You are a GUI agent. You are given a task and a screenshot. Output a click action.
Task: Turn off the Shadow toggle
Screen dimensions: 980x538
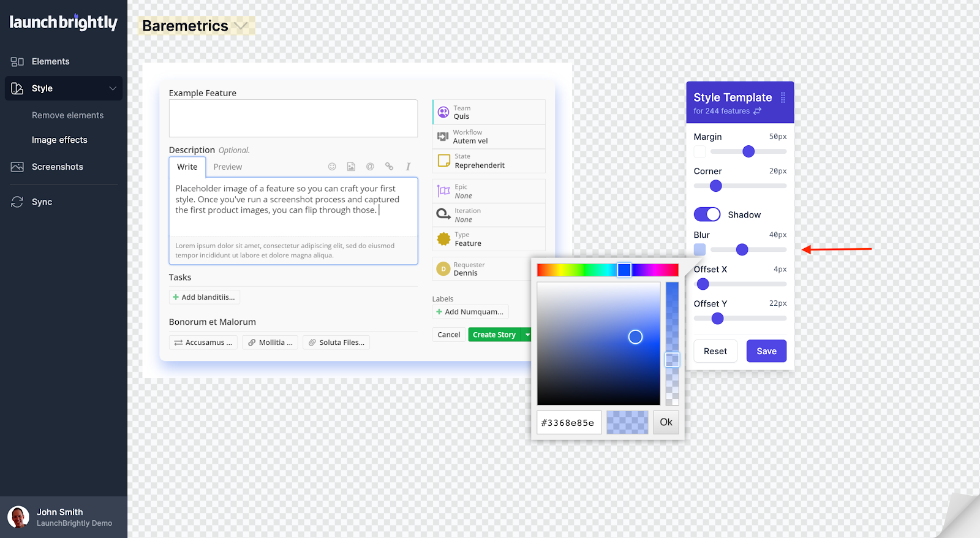tap(707, 214)
